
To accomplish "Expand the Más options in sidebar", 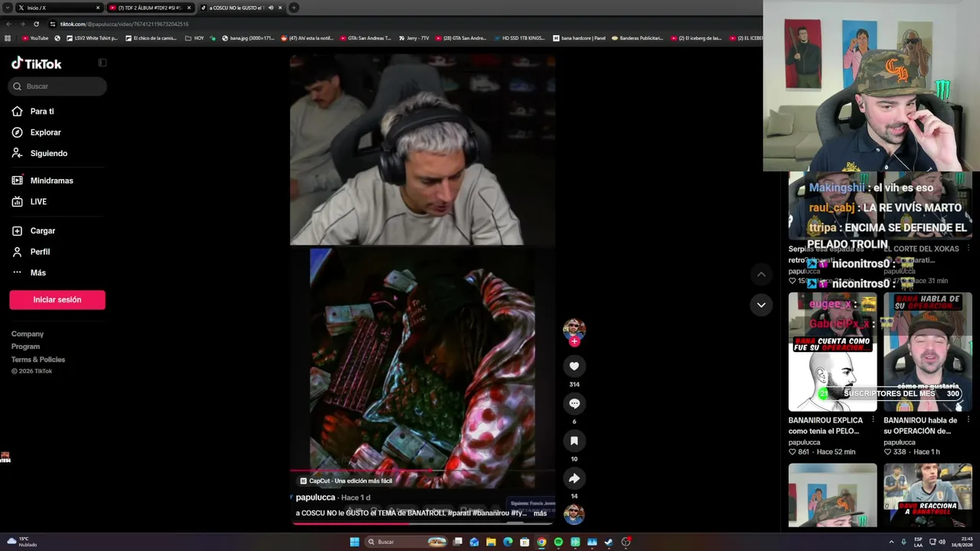I will pos(29,272).
